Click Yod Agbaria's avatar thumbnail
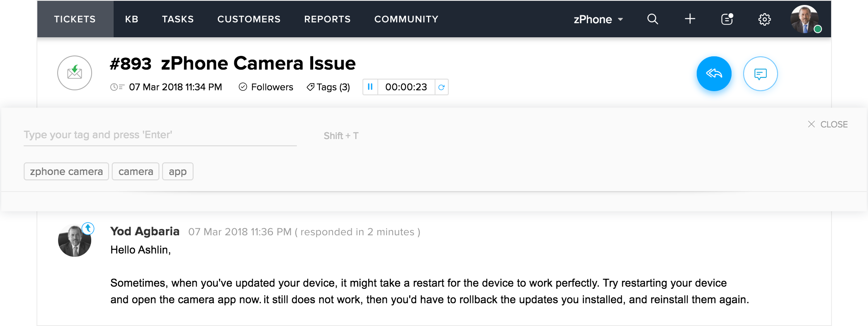The width and height of the screenshot is (868, 326). coord(75,241)
